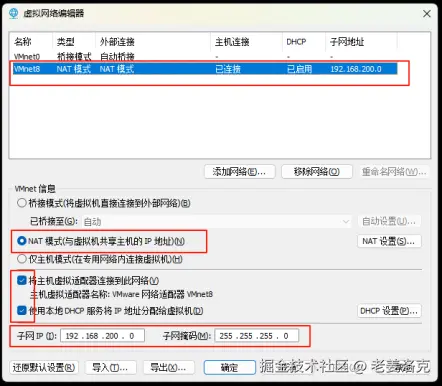Open DHCP 设置 dialog

click(389, 311)
